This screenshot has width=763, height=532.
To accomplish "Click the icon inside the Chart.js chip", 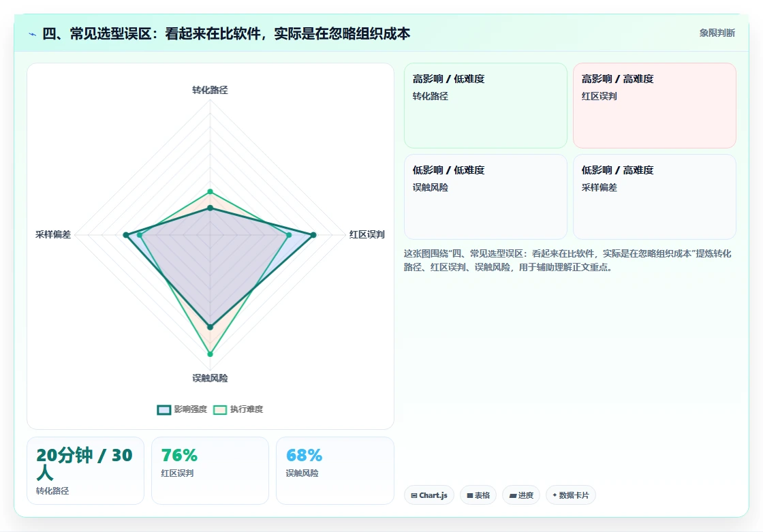I will click(x=414, y=495).
